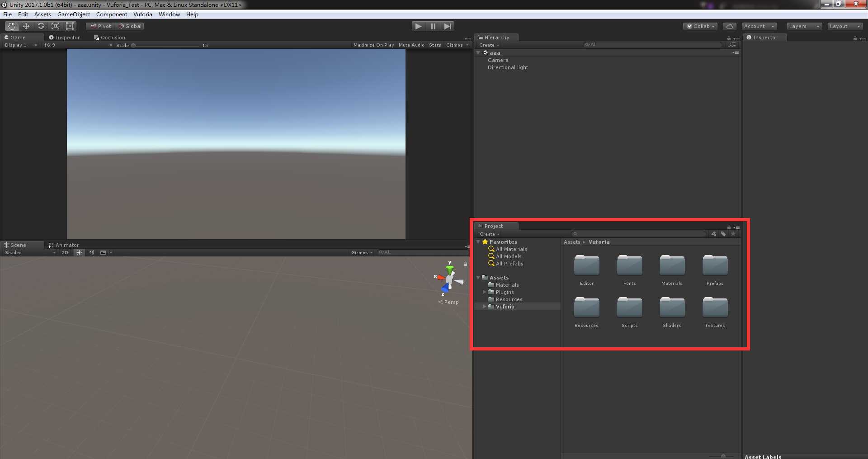Toggle Mute Audio in Game view
This screenshot has width=868, height=459.
[411, 45]
